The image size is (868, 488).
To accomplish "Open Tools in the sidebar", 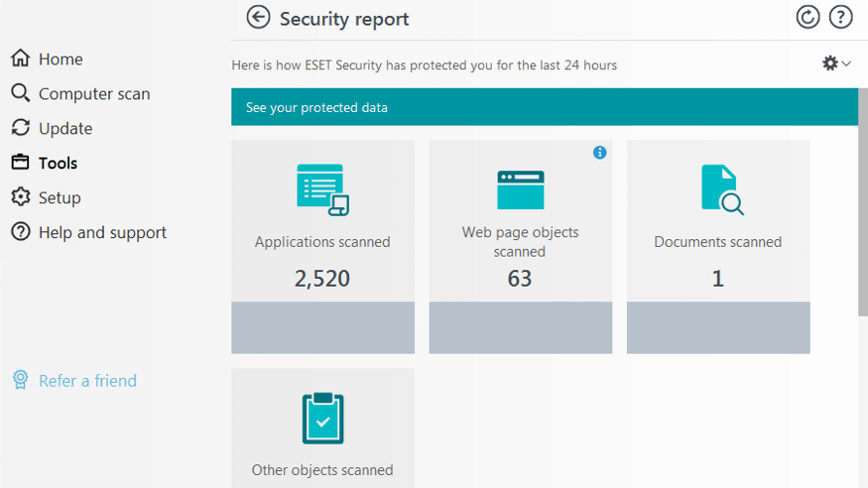I will click(x=58, y=164).
